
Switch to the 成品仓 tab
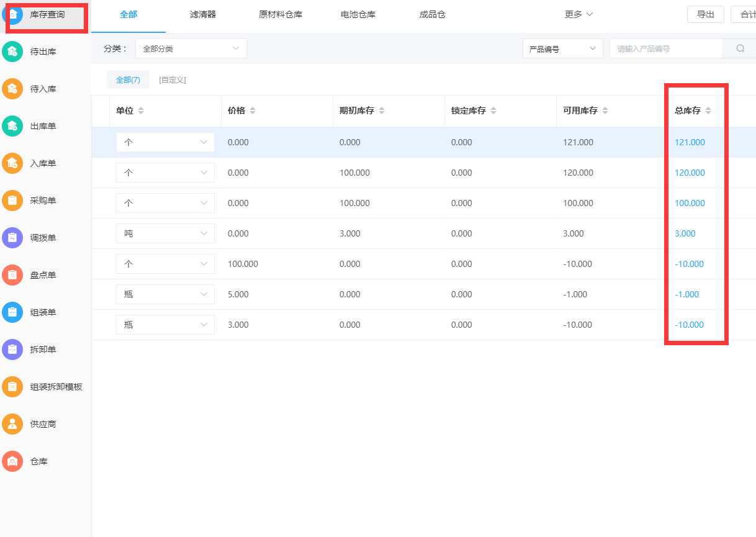[x=433, y=14]
